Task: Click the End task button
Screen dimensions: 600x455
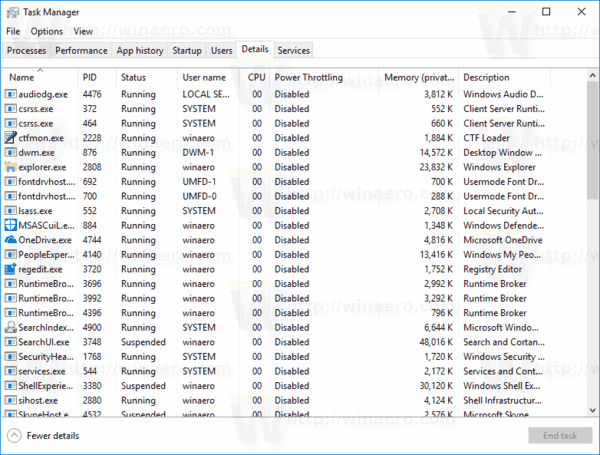Action: pyautogui.click(x=560, y=435)
